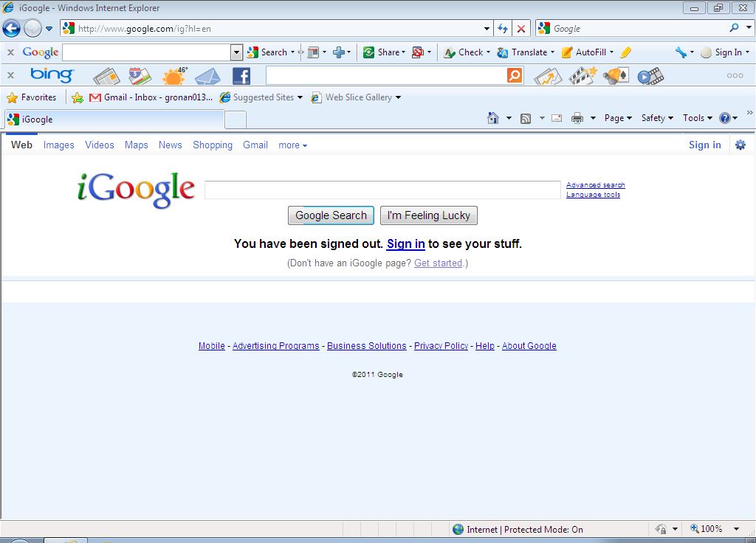This screenshot has height=543, width=756.
Task: Select the iGoogle browser tab
Action: pyautogui.click(x=114, y=119)
